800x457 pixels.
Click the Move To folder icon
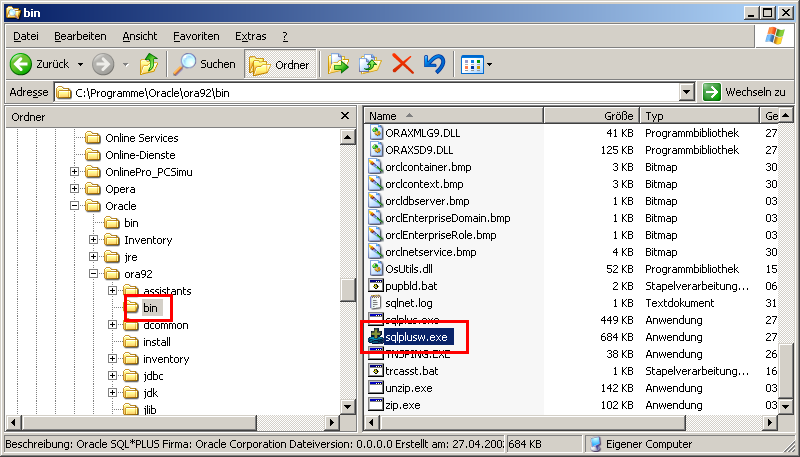coord(339,64)
